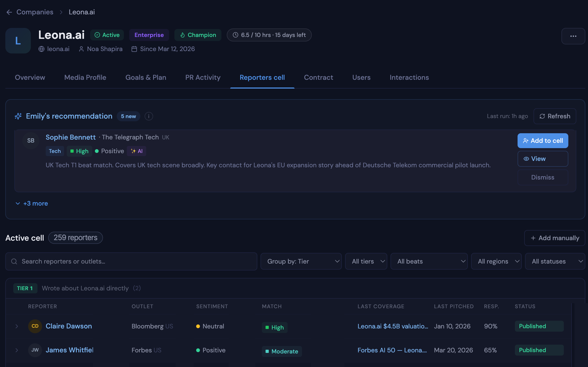Click the High tag on Sophie Bennett
This screenshot has width=588, height=367.
79,151
